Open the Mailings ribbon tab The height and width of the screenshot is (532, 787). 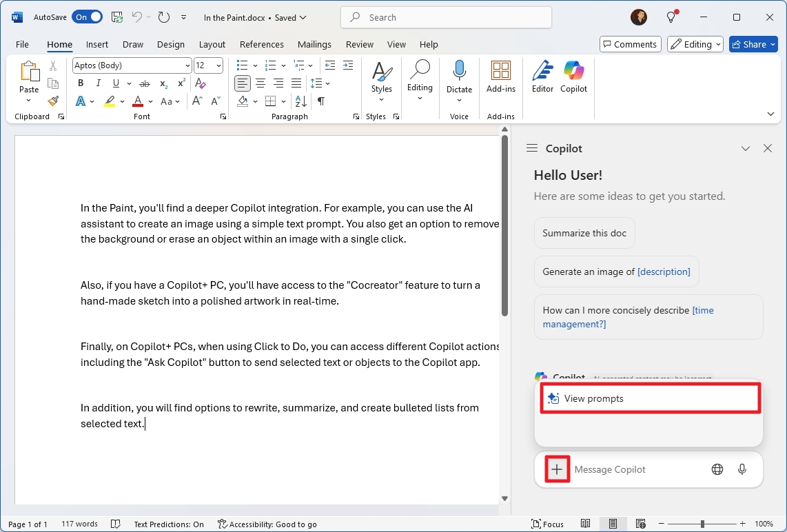[314, 44]
